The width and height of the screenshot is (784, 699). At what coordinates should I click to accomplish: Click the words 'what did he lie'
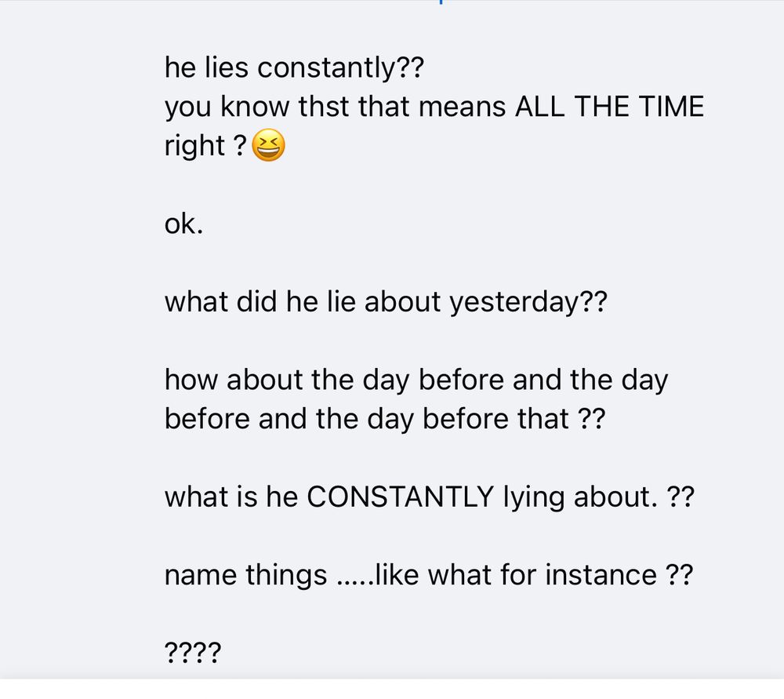click(260, 302)
